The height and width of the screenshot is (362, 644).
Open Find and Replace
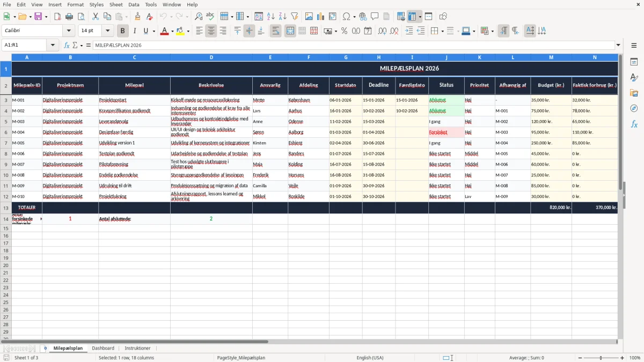coord(199,17)
